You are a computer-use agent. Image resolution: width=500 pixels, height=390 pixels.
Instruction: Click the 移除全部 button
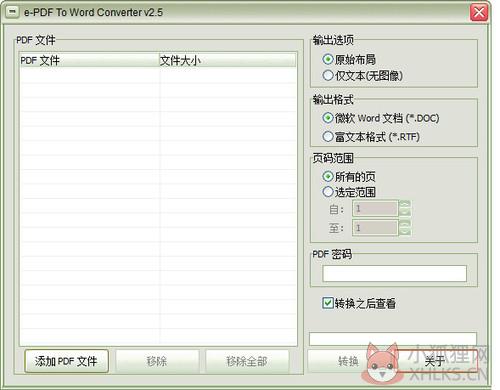pos(247,361)
